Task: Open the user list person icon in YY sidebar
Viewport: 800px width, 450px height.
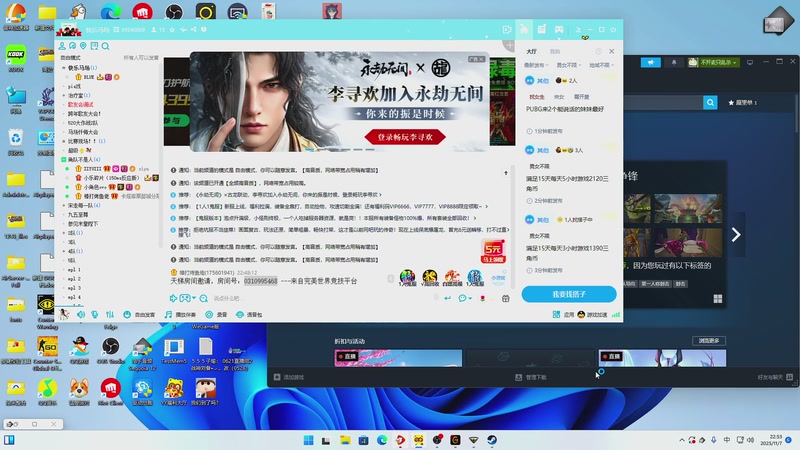Action: tap(62, 46)
